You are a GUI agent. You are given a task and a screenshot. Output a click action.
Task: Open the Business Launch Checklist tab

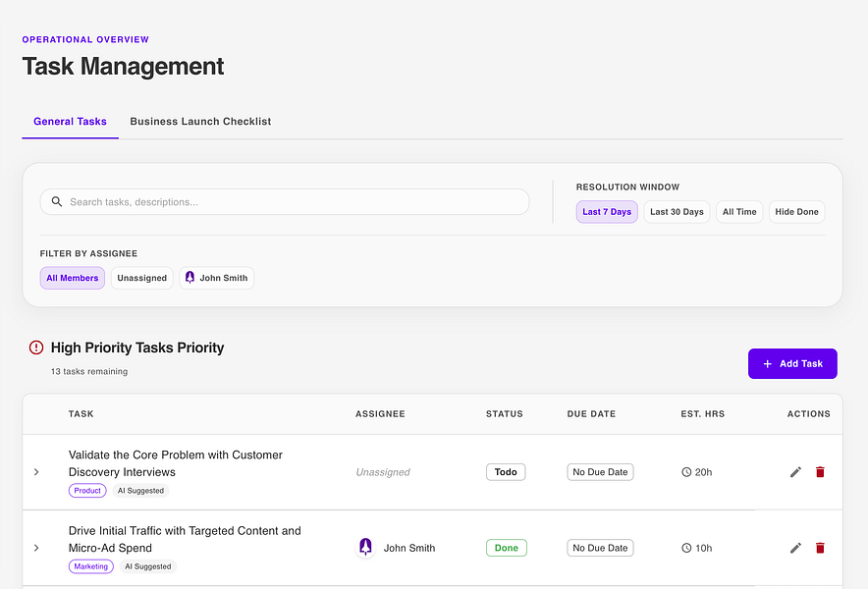coord(200,121)
